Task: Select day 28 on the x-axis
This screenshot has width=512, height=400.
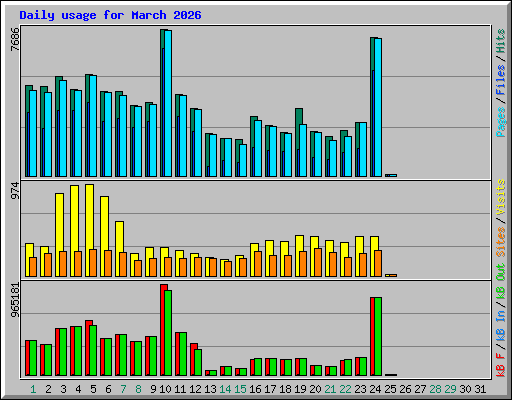Action: pyautogui.click(x=435, y=389)
